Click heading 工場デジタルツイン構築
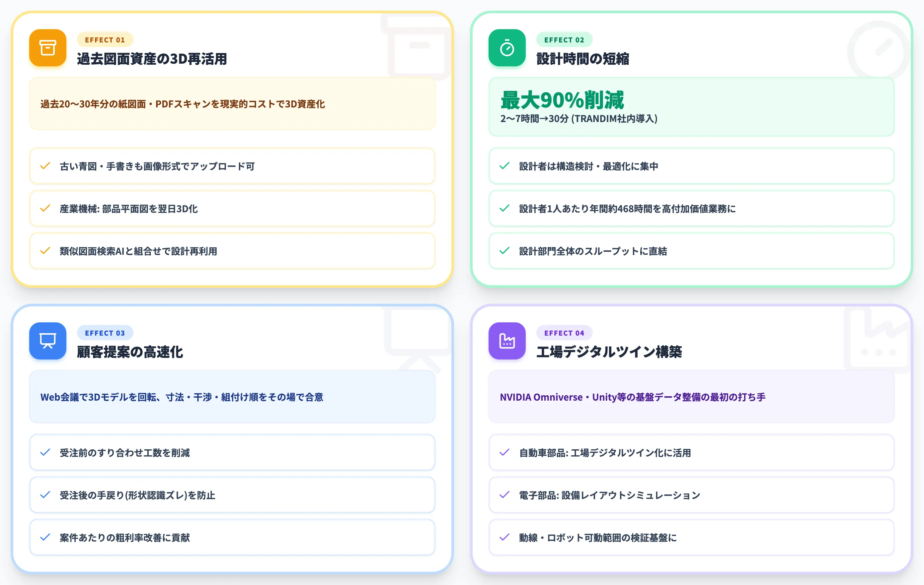This screenshot has width=924, height=585. pyautogui.click(x=609, y=352)
